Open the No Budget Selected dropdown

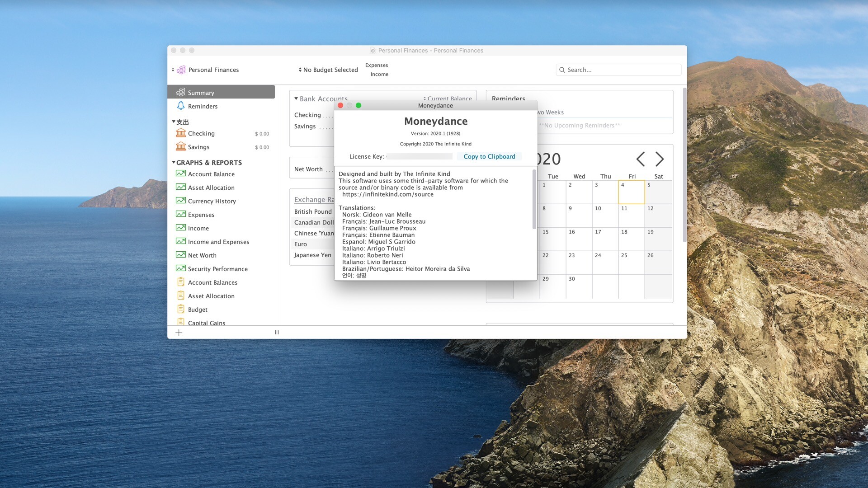coord(328,70)
